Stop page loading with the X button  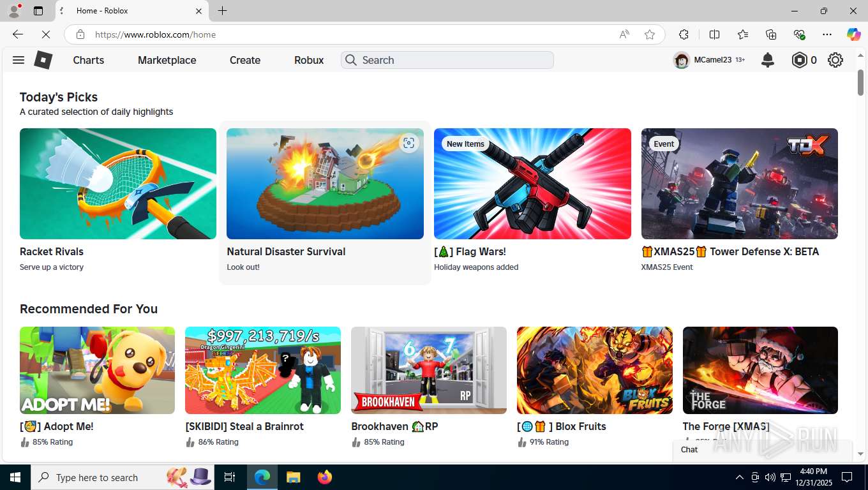tap(46, 34)
